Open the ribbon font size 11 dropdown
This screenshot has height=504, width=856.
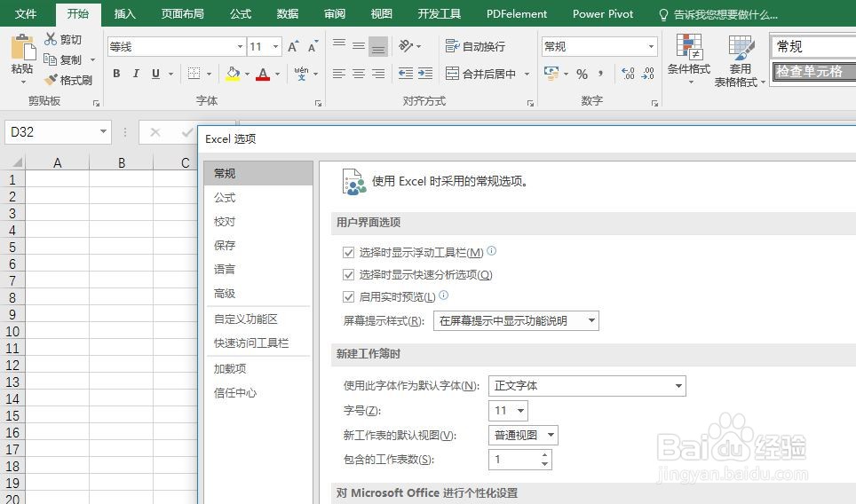coord(275,46)
